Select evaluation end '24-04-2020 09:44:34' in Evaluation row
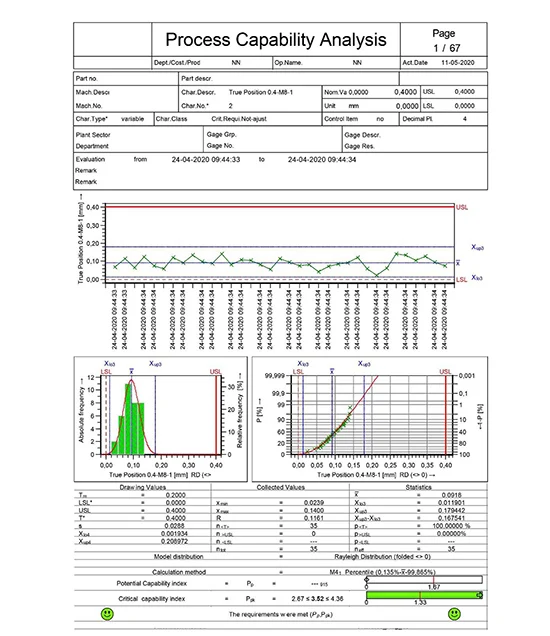Screen dimensions: 550x636 [x=322, y=160]
